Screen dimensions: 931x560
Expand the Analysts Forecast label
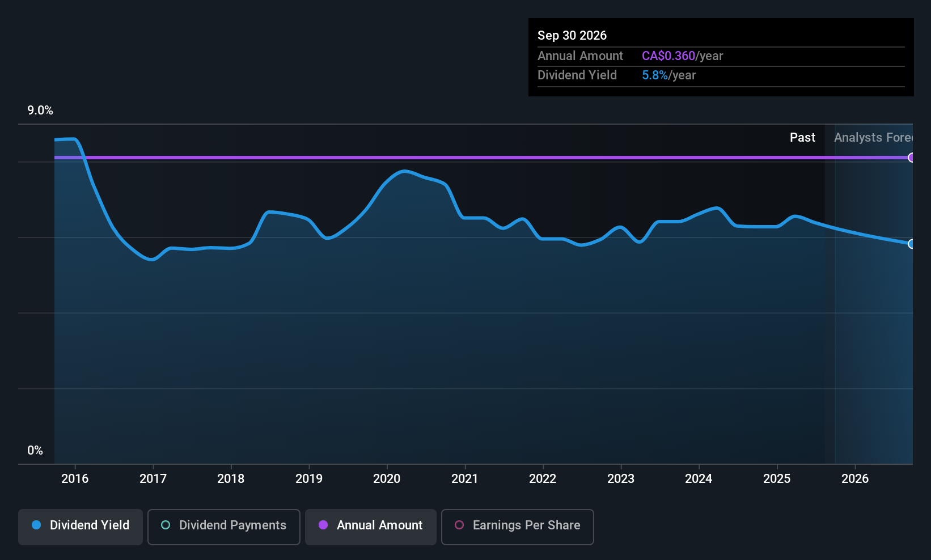click(873, 137)
